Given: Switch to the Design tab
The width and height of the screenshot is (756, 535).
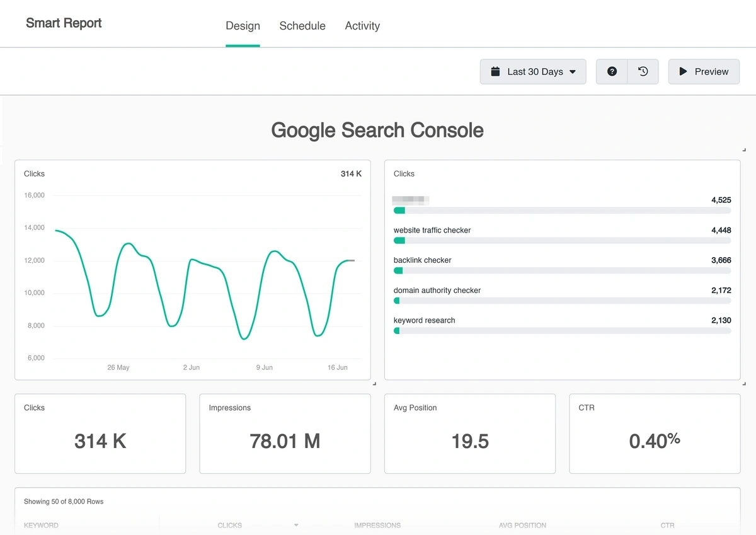Looking at the screenshot, I should point(243,26).
